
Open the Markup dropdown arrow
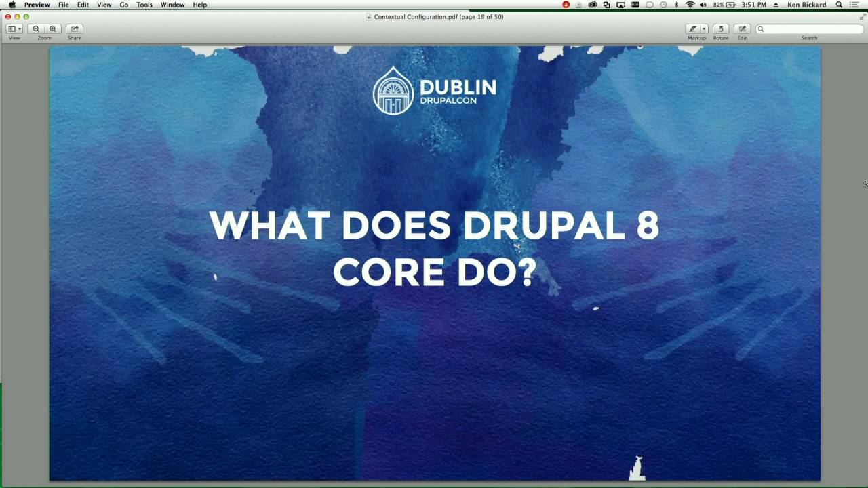(704, 28)
